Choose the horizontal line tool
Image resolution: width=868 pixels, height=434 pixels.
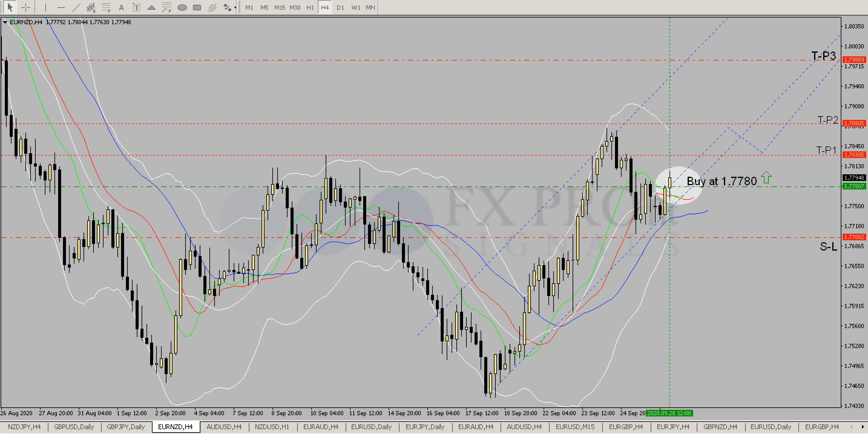click(61, 7)
